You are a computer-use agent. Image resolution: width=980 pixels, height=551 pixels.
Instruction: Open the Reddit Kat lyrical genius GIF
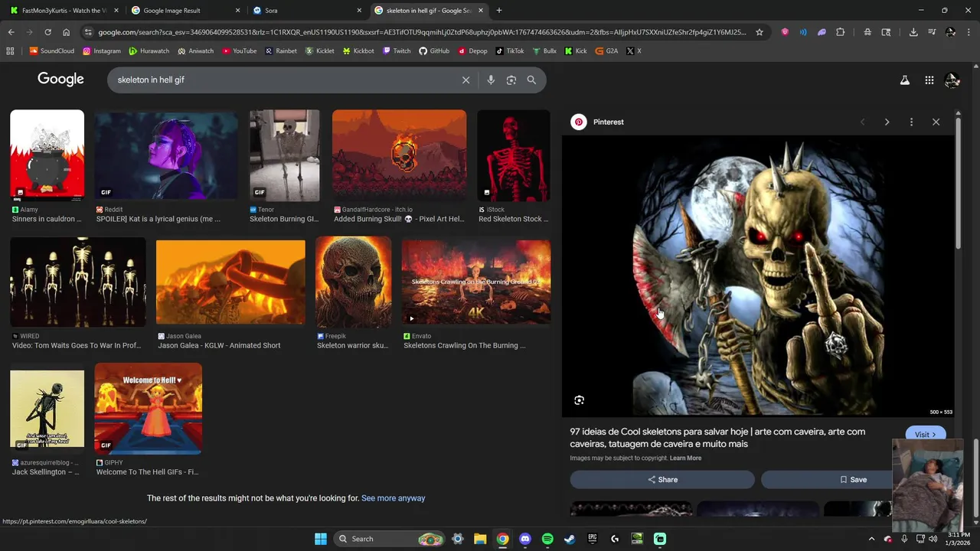(x=166, y=155)
